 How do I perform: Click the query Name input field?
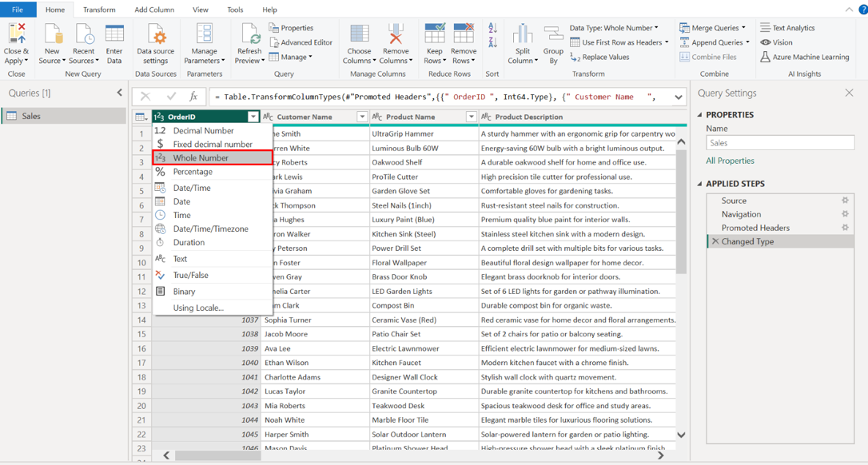click(779, 143)
